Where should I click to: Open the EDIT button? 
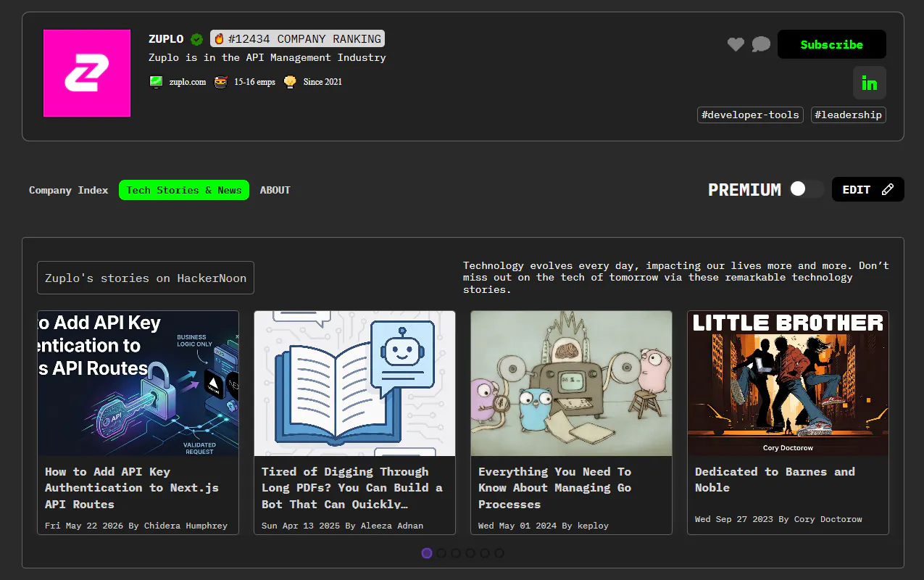click(x=868, y=189)
